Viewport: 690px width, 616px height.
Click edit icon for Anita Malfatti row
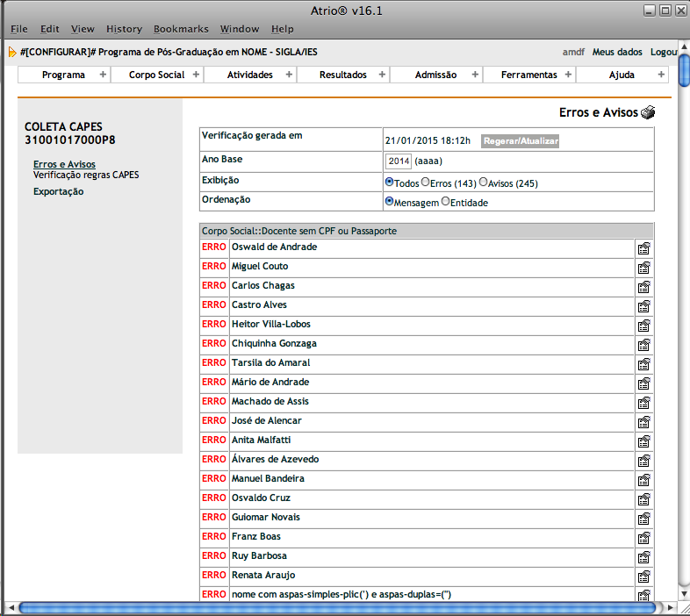click(x=643, y=441)
